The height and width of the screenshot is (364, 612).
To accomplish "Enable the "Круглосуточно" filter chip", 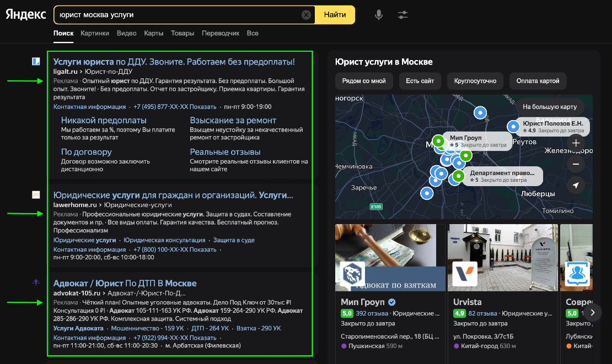I will [x=475, y=81].
